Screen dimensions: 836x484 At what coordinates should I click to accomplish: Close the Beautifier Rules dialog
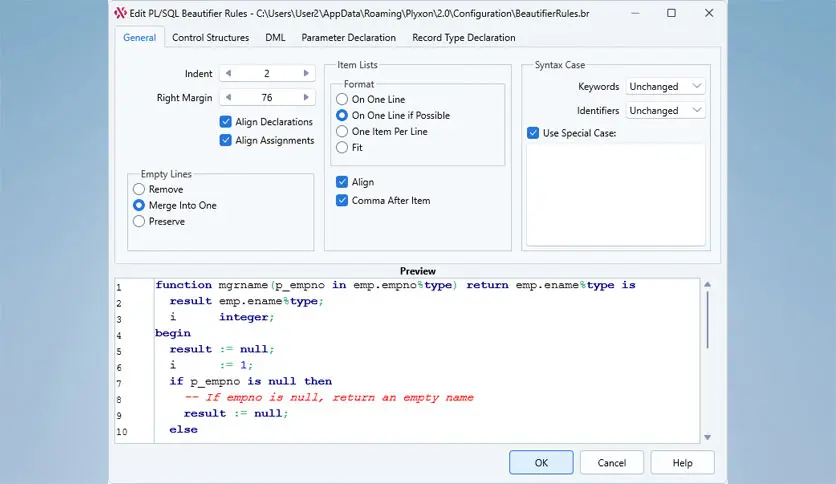pyautogui.click(x=709, y=13)
